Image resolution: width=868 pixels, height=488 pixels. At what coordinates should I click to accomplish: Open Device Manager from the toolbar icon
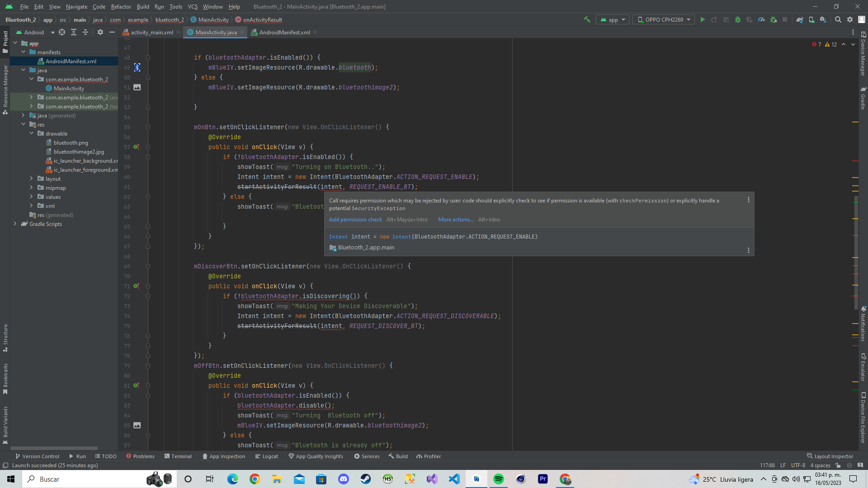(x=811, y=19)
